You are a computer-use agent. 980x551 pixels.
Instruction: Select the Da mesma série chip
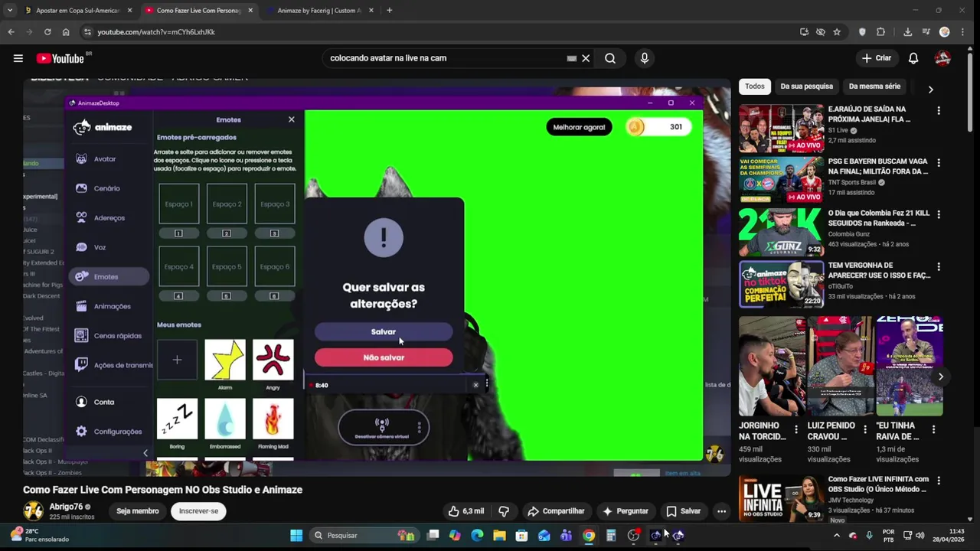[x=874, y=86]
